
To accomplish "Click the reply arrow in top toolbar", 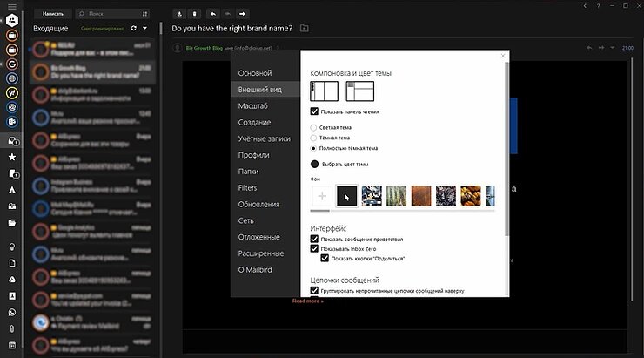I will click(212, 14).
